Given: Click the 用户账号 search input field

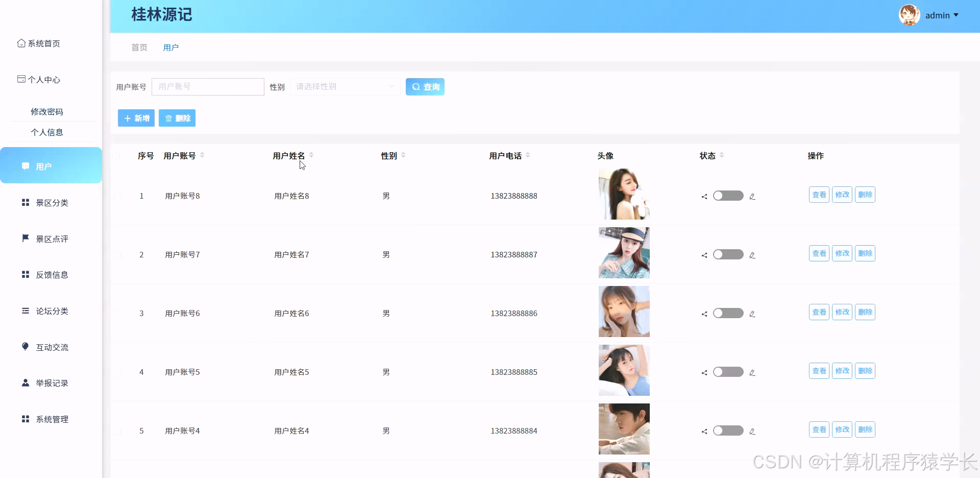Looking at the screenshot, I should coord(208,87).
